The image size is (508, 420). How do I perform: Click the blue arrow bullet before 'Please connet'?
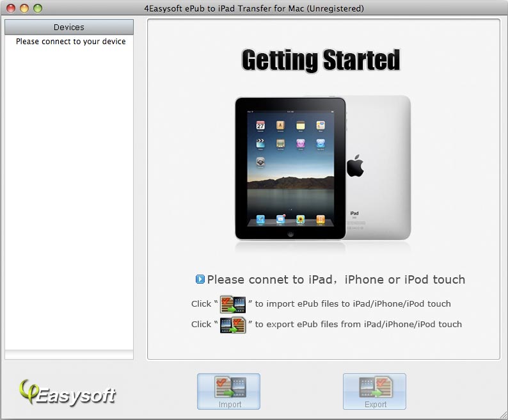[x=200, y=279]
